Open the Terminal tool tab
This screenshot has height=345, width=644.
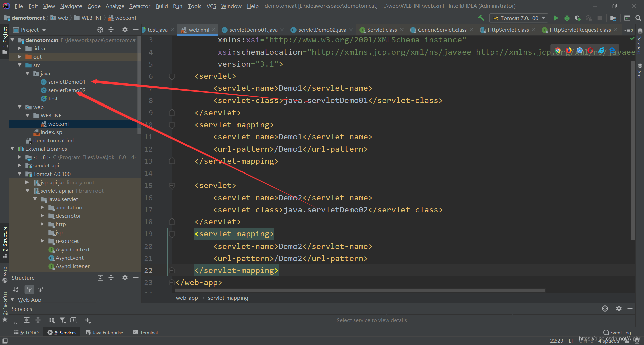coord(146,332)
